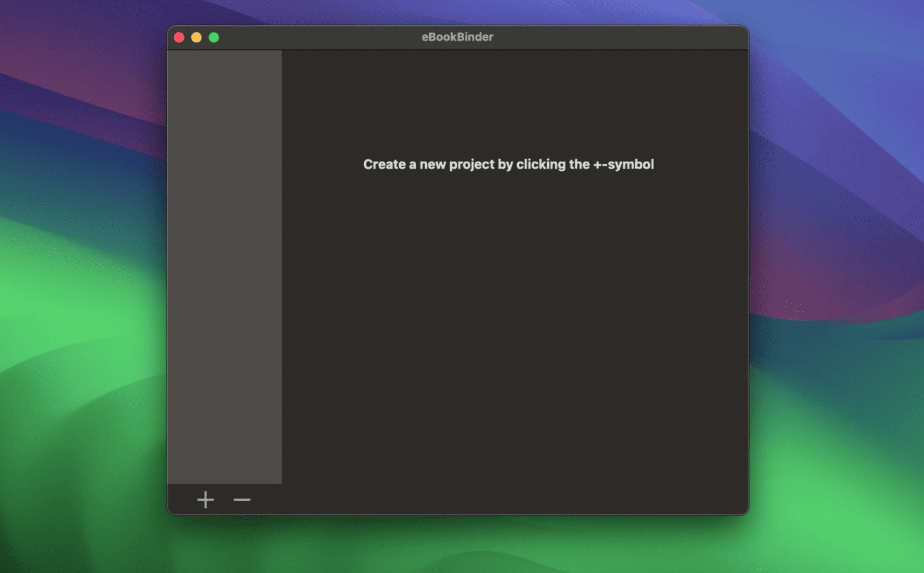The width and height of the screenshot is (924, 573).
Task: Add a new project with the plus icon
Action: [x=205, y=500]
